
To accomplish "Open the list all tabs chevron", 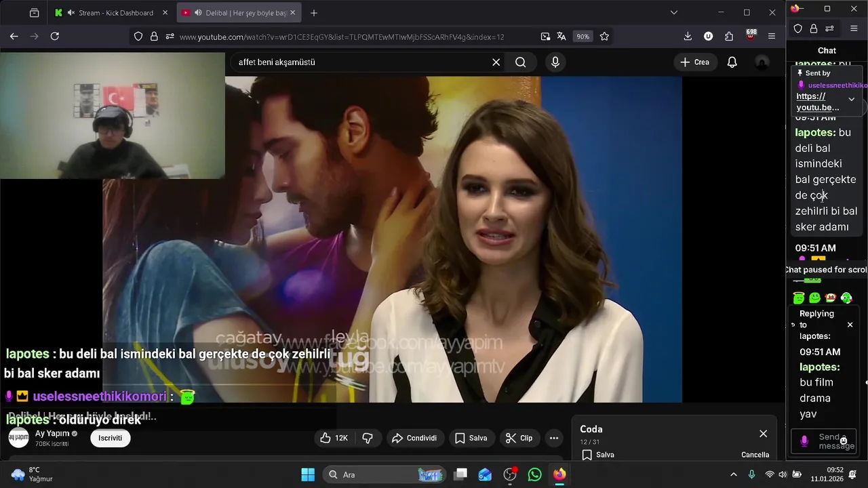I will click(x=673, y=13).
